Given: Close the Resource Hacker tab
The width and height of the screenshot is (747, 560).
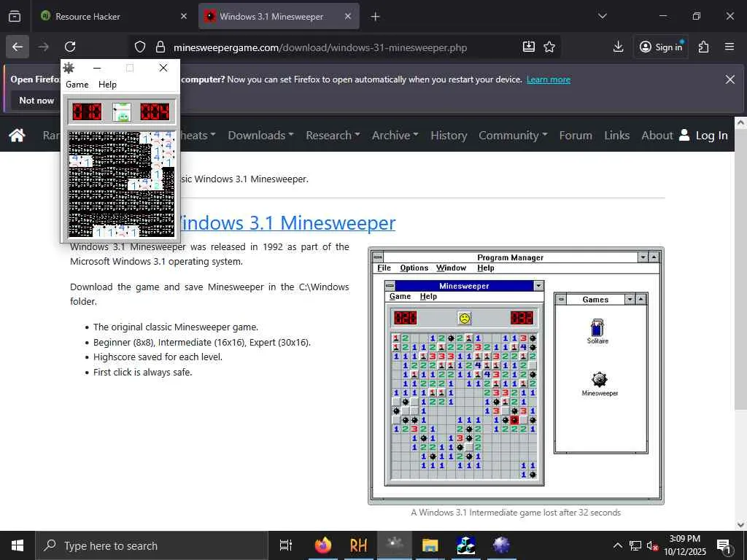Looking at the screenshot, I should pos(183,16).
